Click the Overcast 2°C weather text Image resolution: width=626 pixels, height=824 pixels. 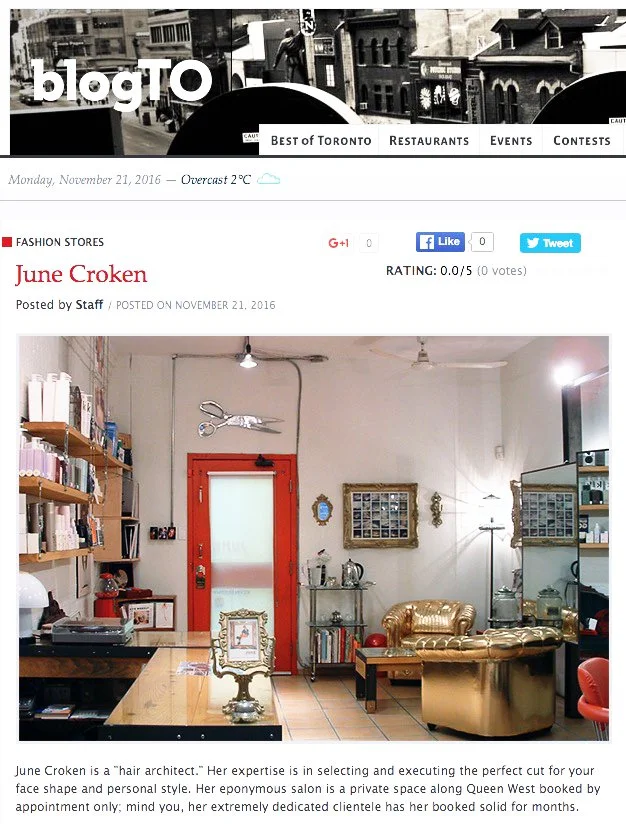[215, 180]
